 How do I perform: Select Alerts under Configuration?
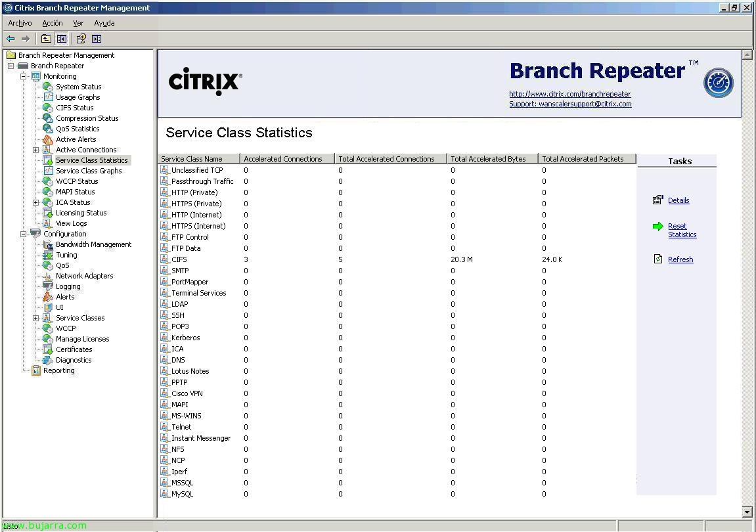65,297
